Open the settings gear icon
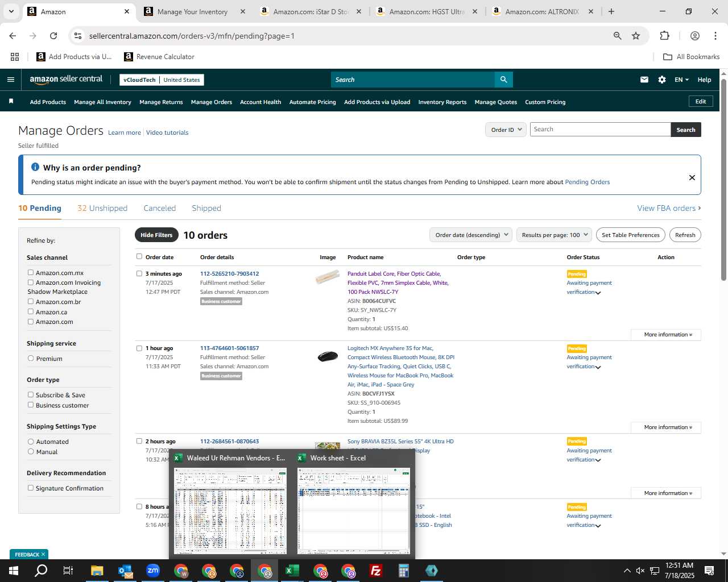This screenshot has width=728, height=582. [x=662, y=80]
